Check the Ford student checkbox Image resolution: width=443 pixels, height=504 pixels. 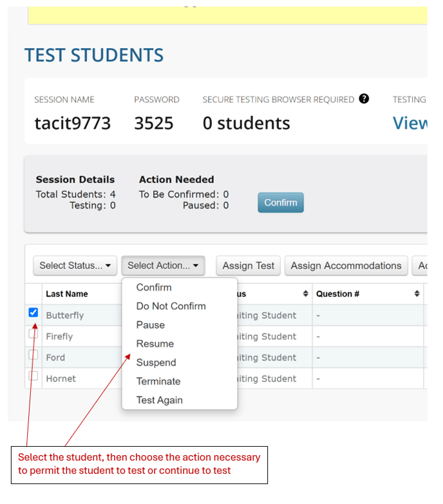pos(33,355)
